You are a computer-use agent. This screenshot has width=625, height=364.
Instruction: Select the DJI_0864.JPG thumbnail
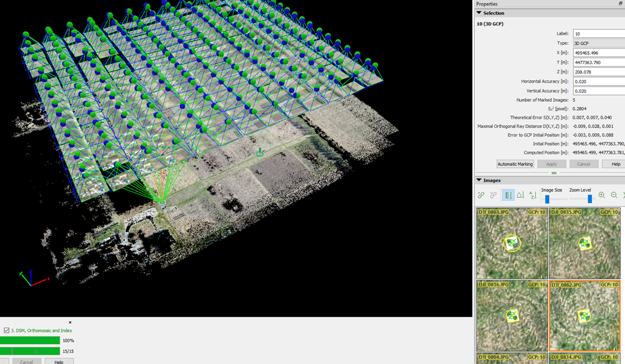pyautogui.click(x=512, y=358)
